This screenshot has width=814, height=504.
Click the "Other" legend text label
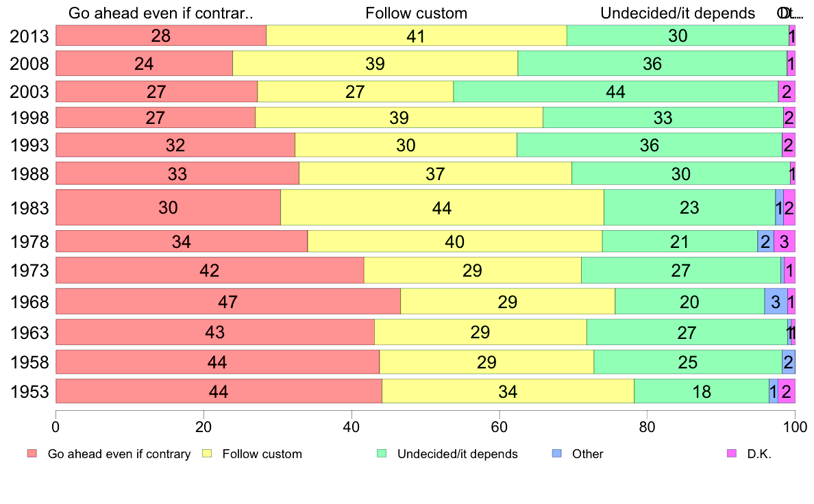[589, 453]
